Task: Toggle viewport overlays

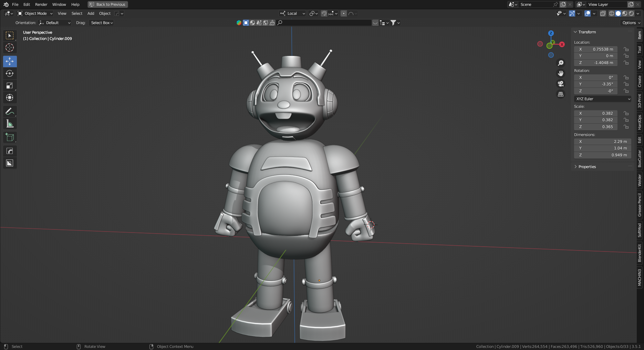Action: pos(588,13)
